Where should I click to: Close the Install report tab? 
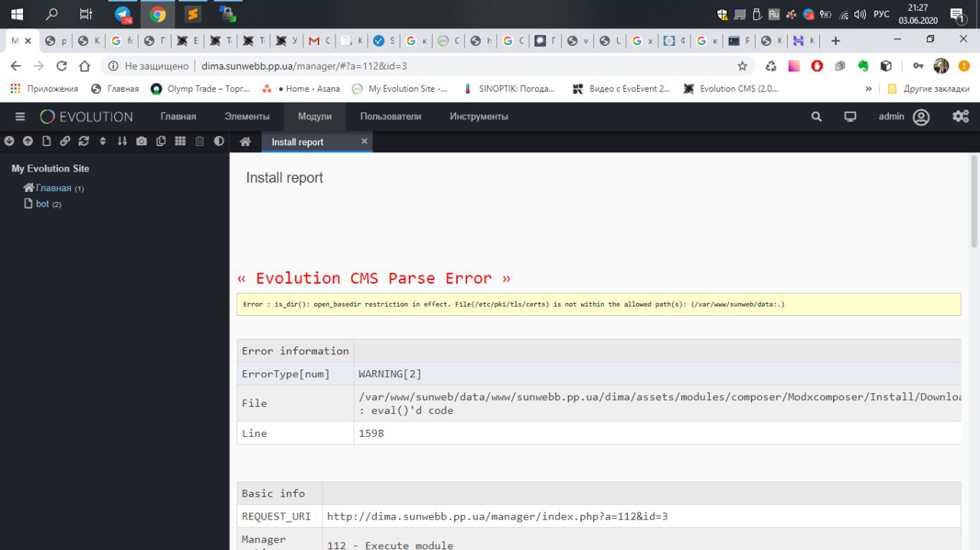click(x=364, y=141)
